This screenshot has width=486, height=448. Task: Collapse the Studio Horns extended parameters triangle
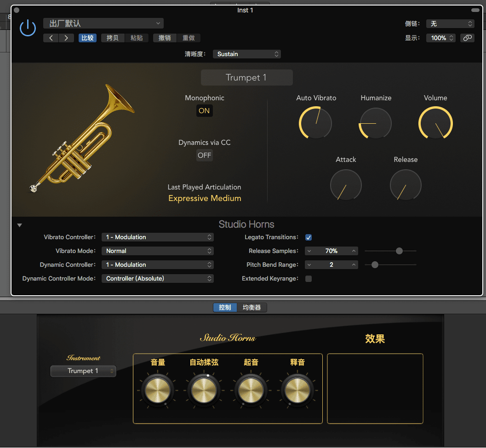click(19, 225)
